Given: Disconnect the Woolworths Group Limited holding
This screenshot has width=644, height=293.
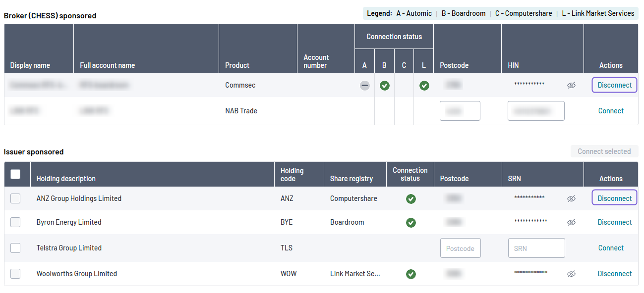Looking at the screenshot, I should click(615, 274).
